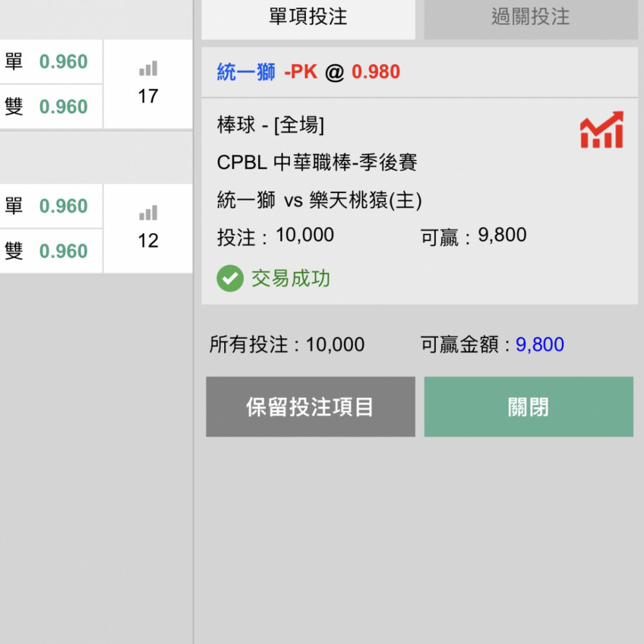Switch to the 過關投注 tab

point(531,19)
